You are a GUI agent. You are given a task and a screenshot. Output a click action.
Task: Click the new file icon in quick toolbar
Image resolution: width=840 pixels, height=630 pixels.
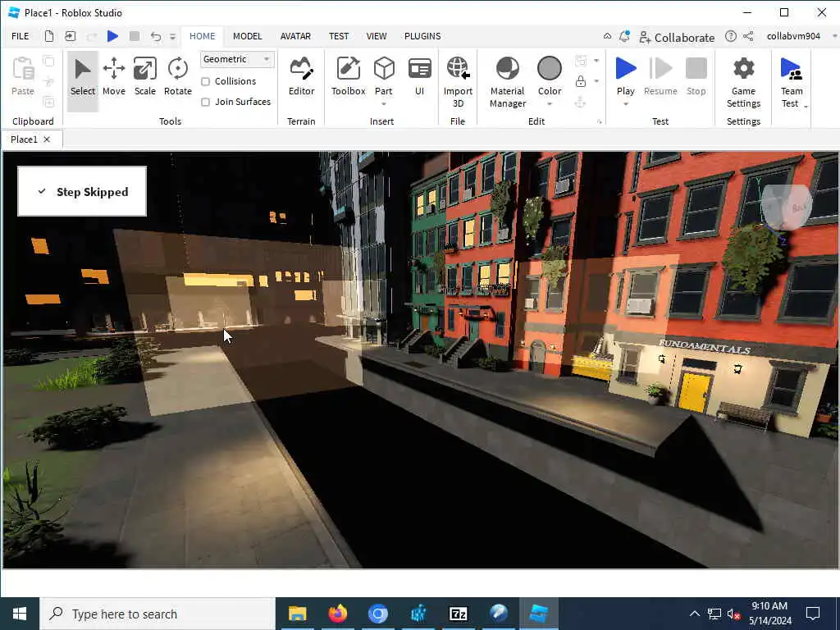point(48,36)
